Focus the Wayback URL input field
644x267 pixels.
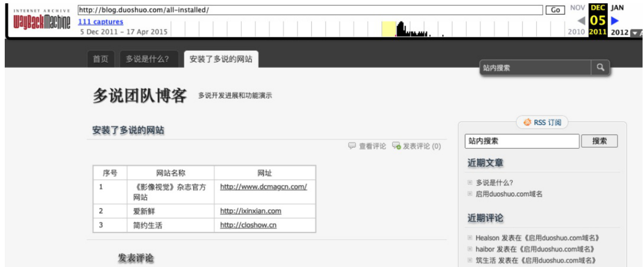pyautogui.click(x=310, y=10)
